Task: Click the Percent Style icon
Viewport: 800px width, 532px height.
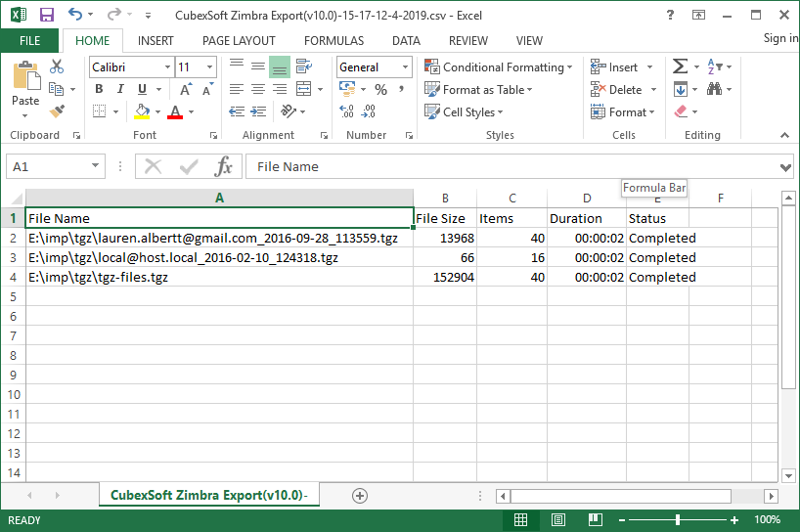Action: point(380,90)
